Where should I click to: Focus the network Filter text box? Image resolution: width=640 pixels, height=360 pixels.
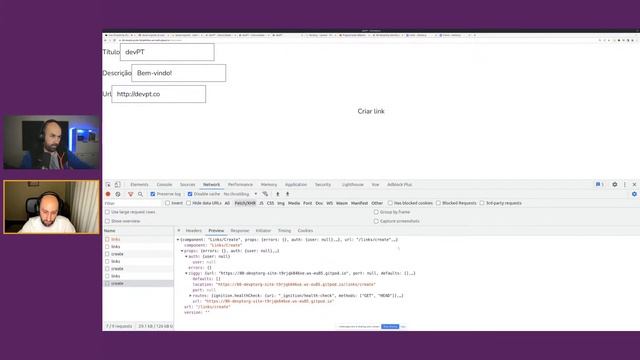coord(133,203)
